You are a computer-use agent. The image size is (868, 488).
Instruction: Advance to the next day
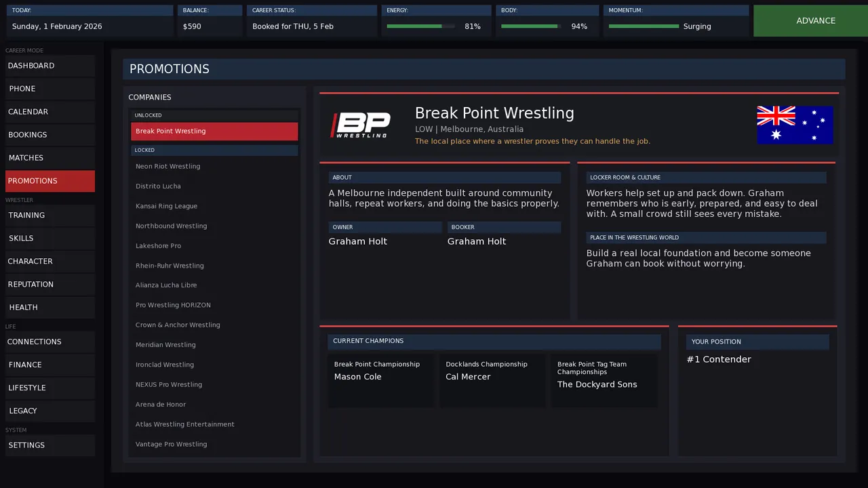[810, 21]
